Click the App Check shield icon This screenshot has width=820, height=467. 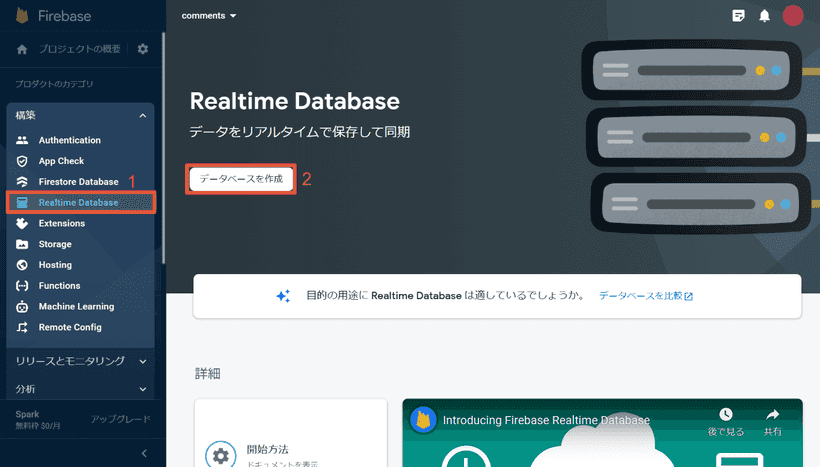point(22,161)
